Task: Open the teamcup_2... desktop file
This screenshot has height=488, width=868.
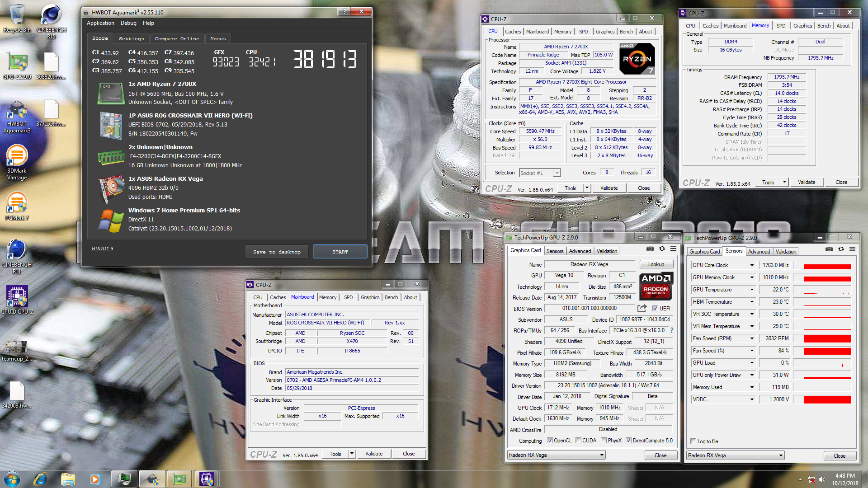Action: [17, 350]
